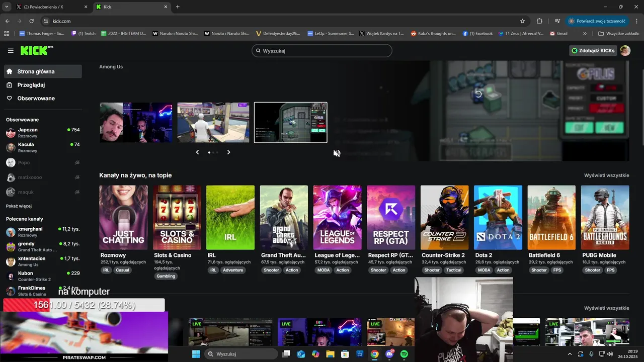Open Przeglądaj in the sidebar
Image resolution: width=644 pixels, height=362 pixels.
pos(43,85)
